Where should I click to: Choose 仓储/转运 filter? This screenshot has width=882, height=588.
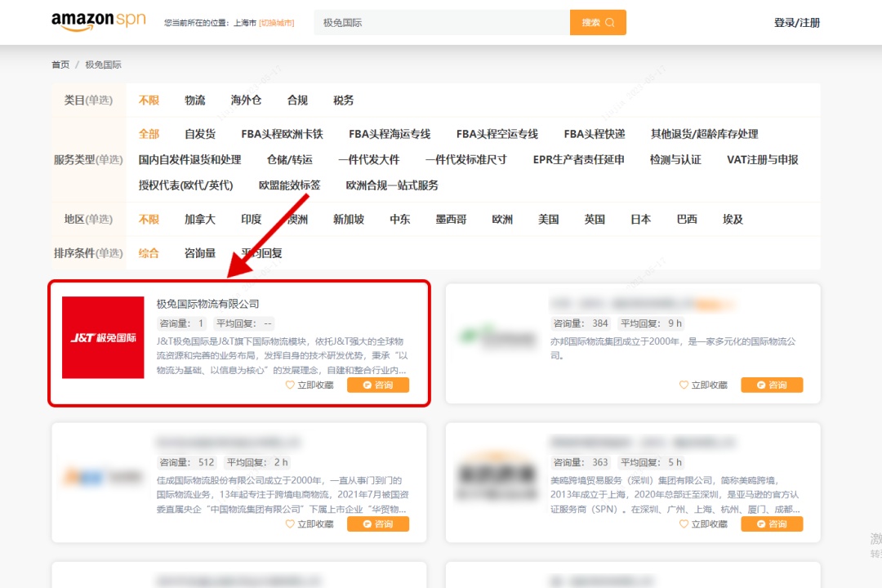(x=289, y=160)
